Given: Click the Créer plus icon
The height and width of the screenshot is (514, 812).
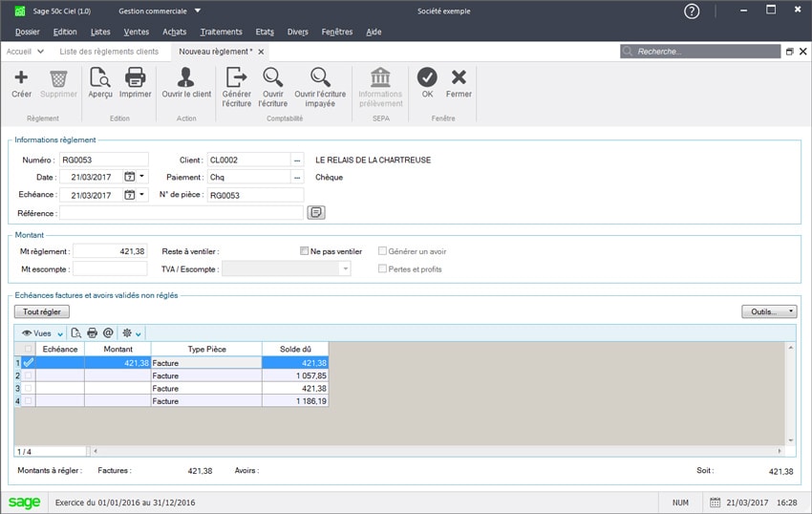Looking at the screenshot, I should 21,78.
